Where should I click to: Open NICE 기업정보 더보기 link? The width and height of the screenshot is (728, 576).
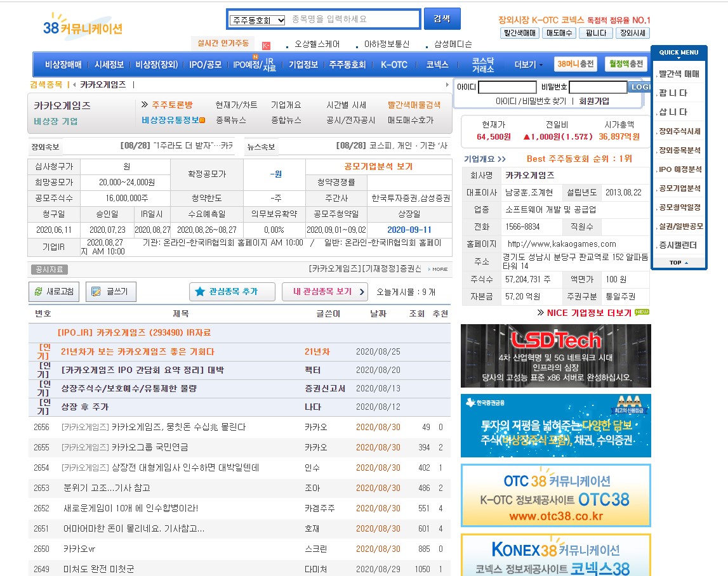point(589,313)
